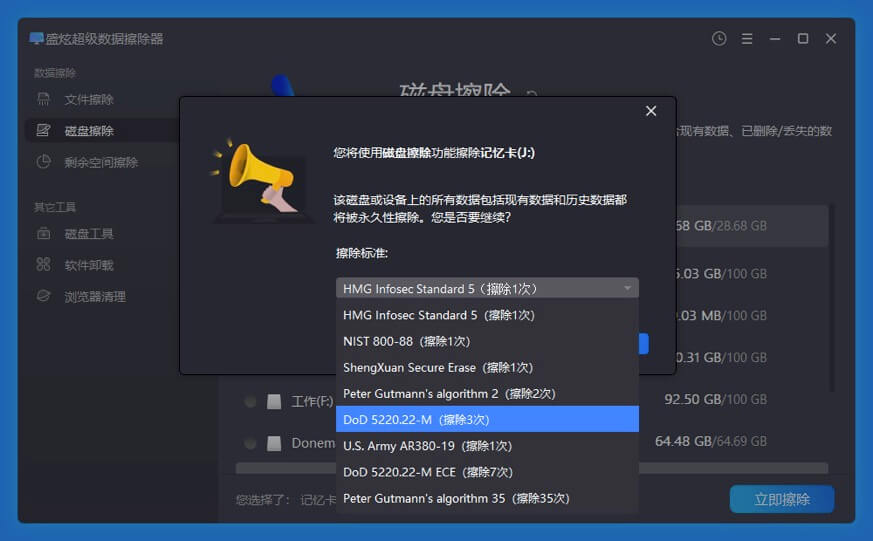Choose U.S. Army AR380-19 option
The height and width of the screenshot is (541, 873).
[487, 446]
